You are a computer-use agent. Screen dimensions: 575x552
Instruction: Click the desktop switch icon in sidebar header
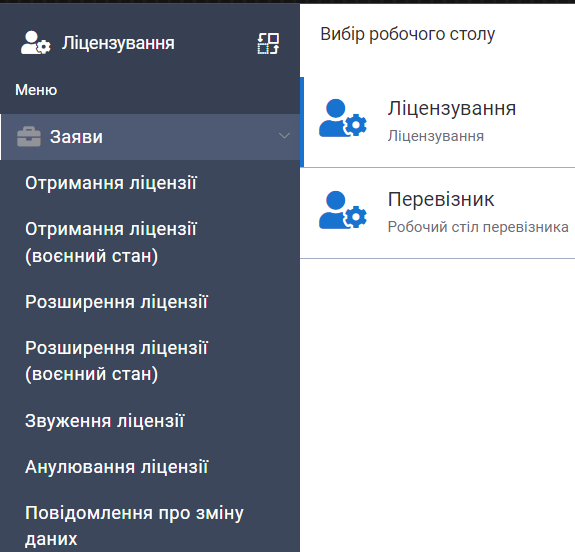[268, 43]
